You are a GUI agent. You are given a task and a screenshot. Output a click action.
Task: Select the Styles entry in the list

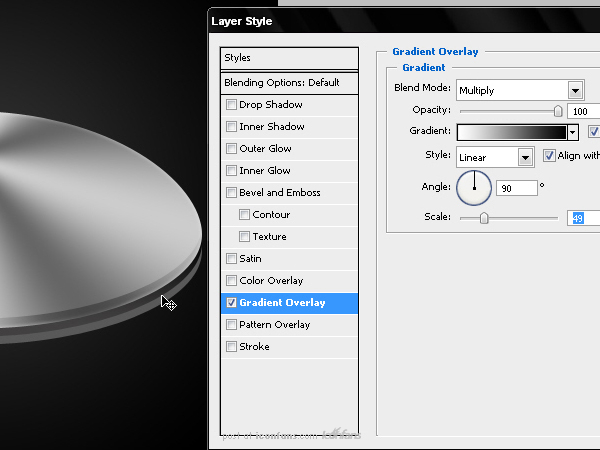[289, 58]
